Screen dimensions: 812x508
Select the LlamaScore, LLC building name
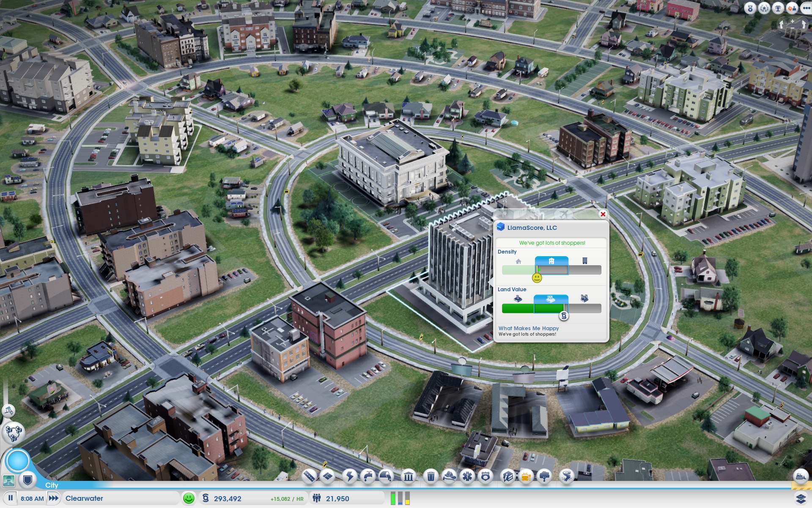(x=532, y=228)
